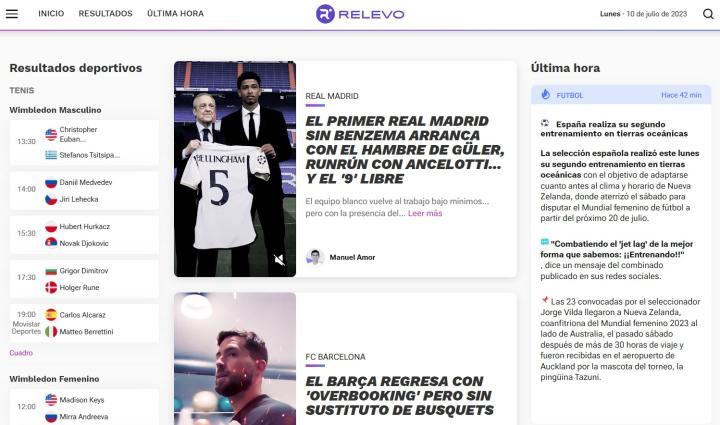Click the search magnifier icon
The width and height of the screenshot is (720, 425).
click(708, 14)
